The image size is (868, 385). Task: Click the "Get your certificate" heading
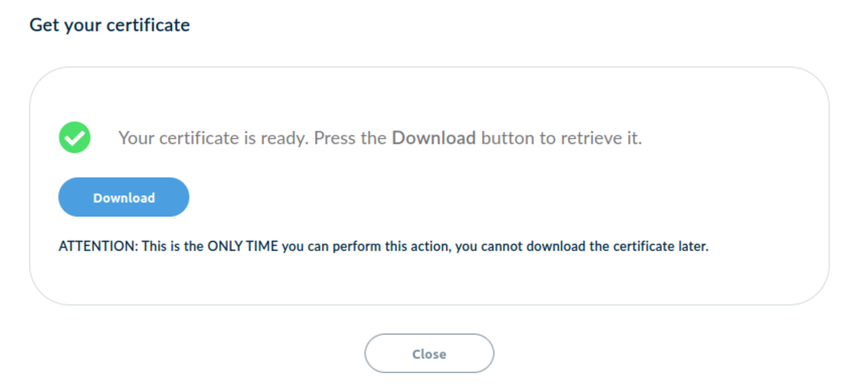pyautogui.click(x=109, y=25)
